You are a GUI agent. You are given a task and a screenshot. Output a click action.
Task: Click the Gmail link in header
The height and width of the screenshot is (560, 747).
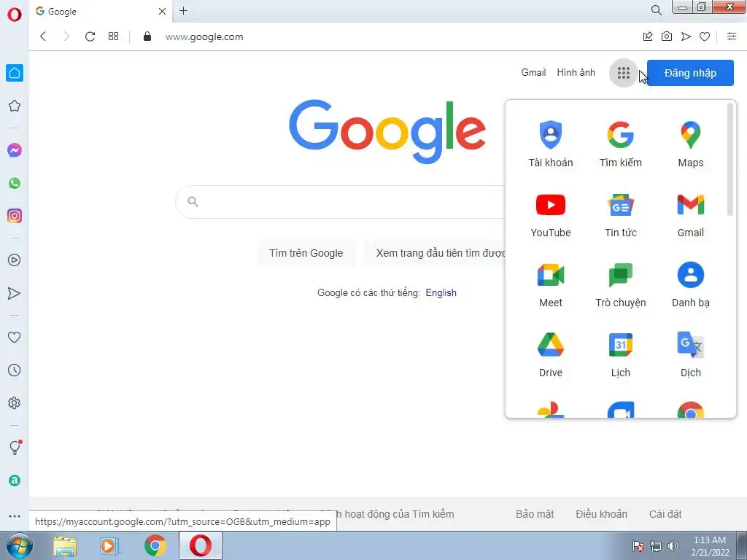[533, 72]
